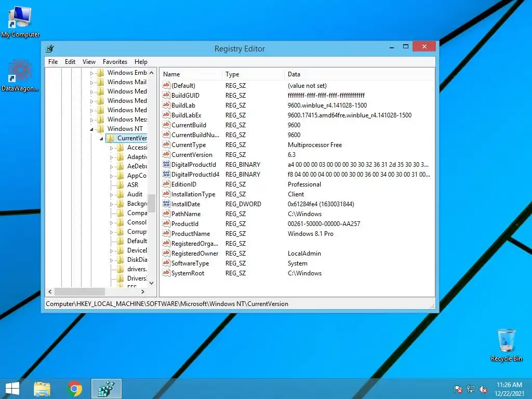Expand the Windows Mail tree node
The width and height of the screenshot is (532, 399).
[x=91, y=83]
